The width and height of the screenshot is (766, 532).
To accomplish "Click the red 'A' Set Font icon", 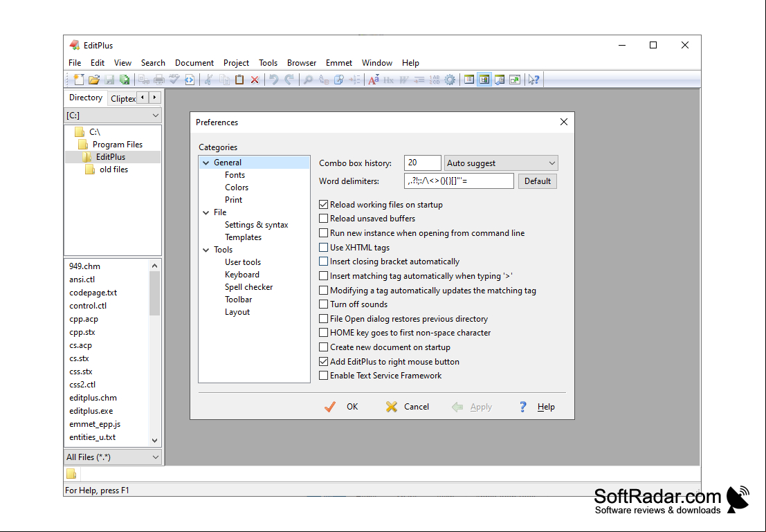I will click(x=373, y=80).
